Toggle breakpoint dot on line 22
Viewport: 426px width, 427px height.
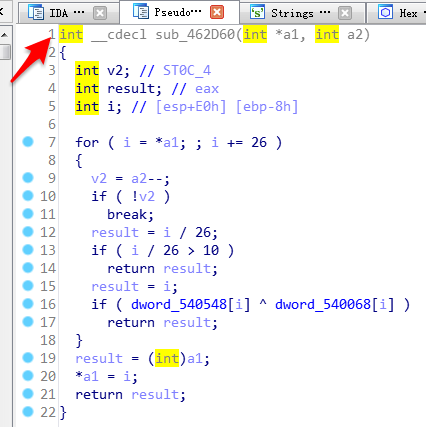(28, 412)
